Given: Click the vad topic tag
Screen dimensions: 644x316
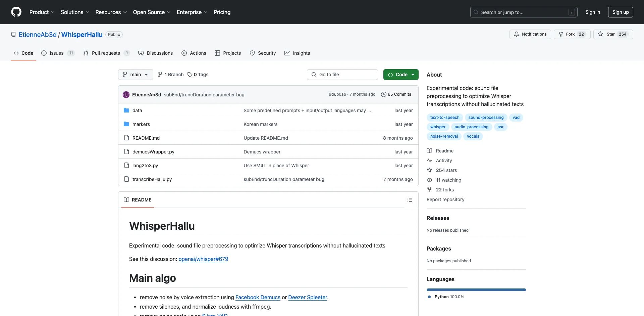Looking at the screenshot, I should (516, 118).
